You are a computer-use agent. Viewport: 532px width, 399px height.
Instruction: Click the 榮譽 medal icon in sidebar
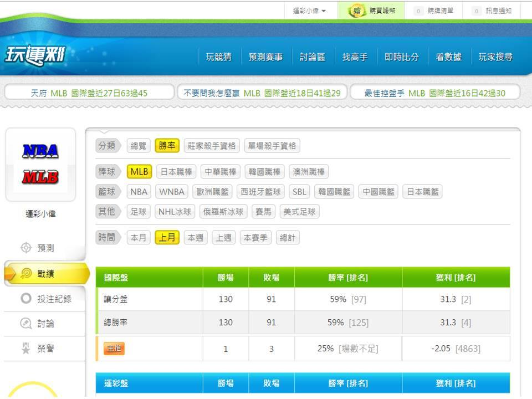tap(26, 349)
